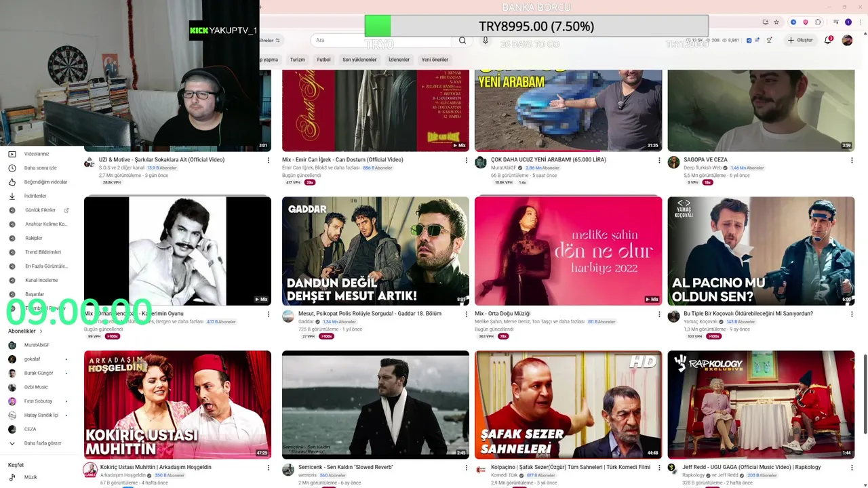The image size is (868, 488).
Task: Click the magnifier search button
Action: pos(462,41)
